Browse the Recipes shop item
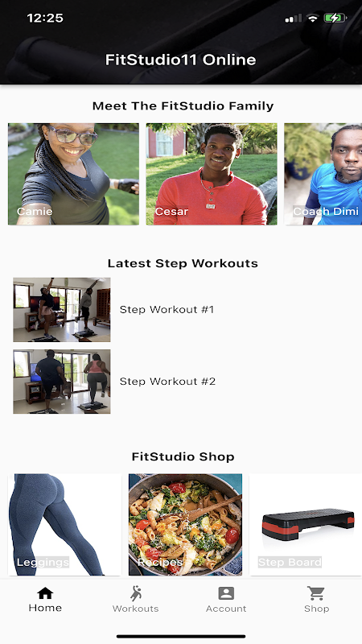362x644 pixels. click(x=186, y=525)
